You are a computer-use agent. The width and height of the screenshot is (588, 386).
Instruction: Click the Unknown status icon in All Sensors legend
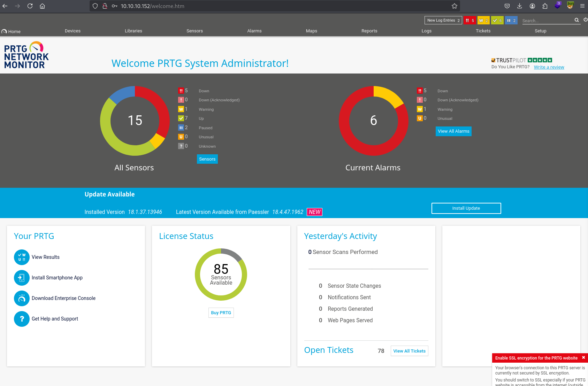(181, 146)
